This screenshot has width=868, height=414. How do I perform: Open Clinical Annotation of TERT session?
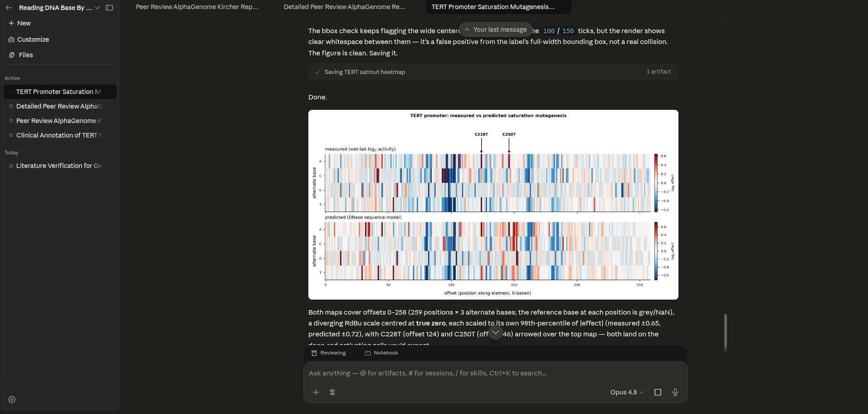60,135
